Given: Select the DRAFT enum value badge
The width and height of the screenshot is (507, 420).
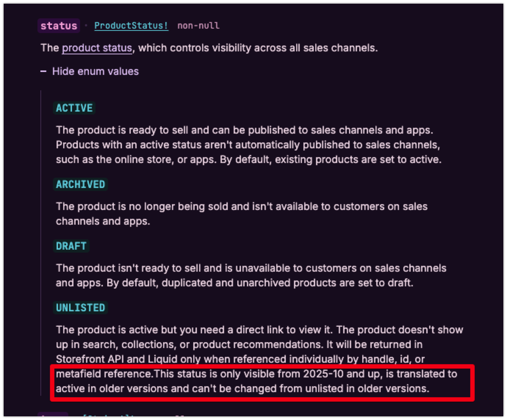Looking at the screenshot, I should (71, 246).
